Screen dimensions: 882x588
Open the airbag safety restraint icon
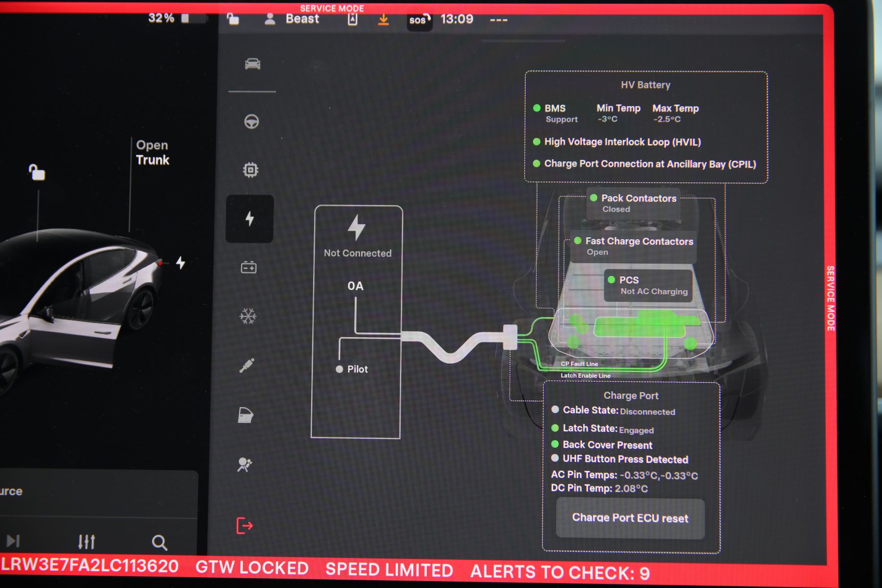click(245, 465)
